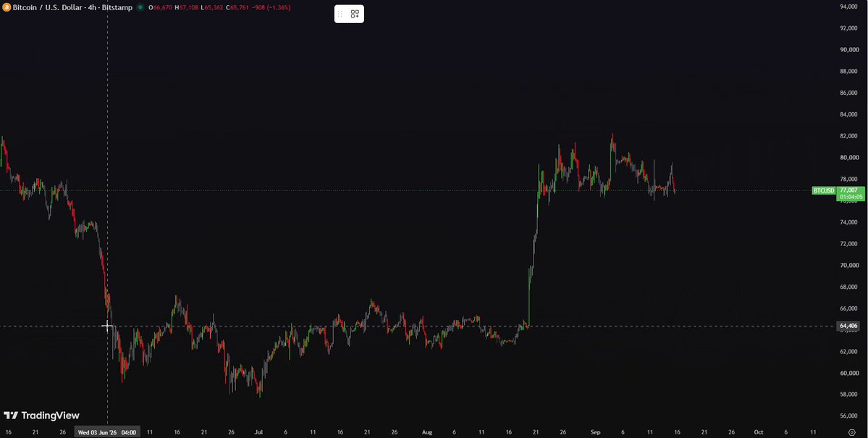The image size is (868, 438).
Task: Click the Jul marker on time axis
Action: pyautogui.click(x=258, y=432)
